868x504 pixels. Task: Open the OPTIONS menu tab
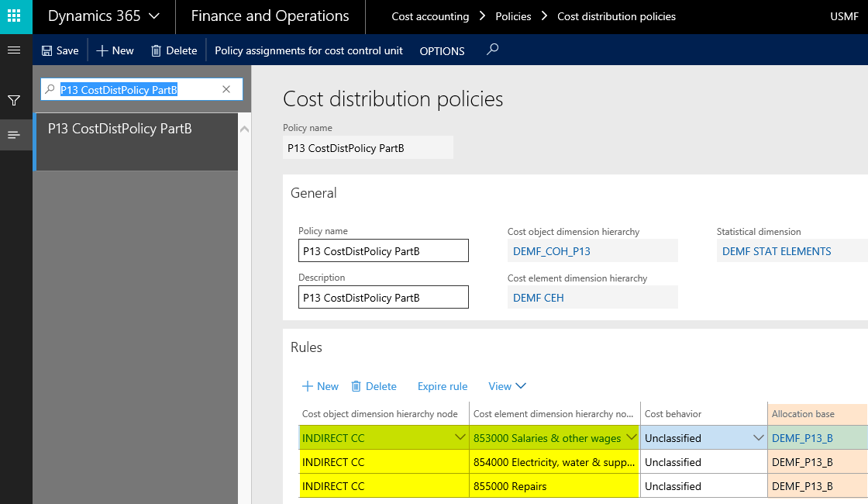tap(442, 51)
